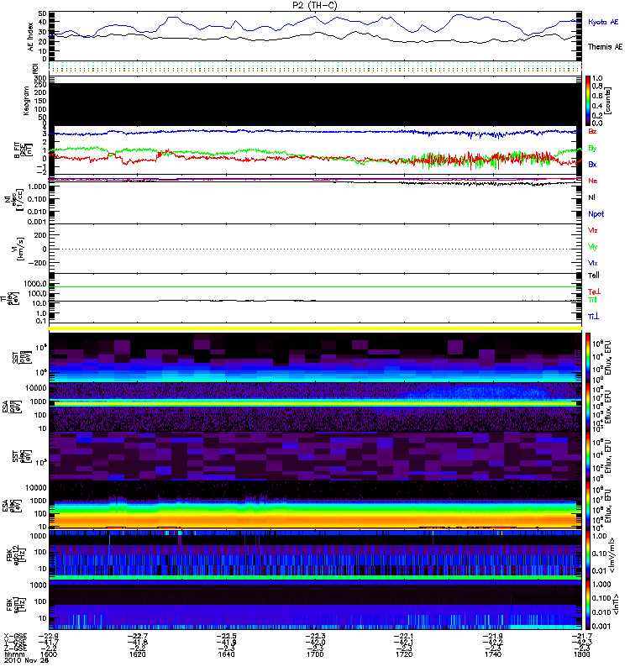Click the plot title "P2 (TH-C)"

pyautogui.click(x=315, y=5)
